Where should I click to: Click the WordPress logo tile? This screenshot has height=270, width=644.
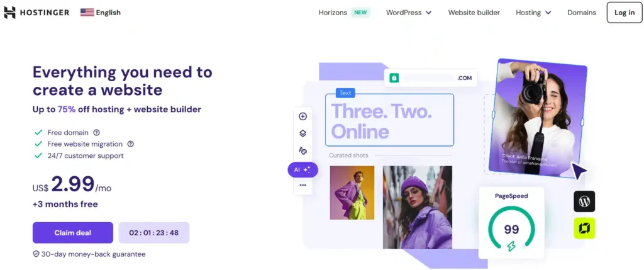[584, 201]
